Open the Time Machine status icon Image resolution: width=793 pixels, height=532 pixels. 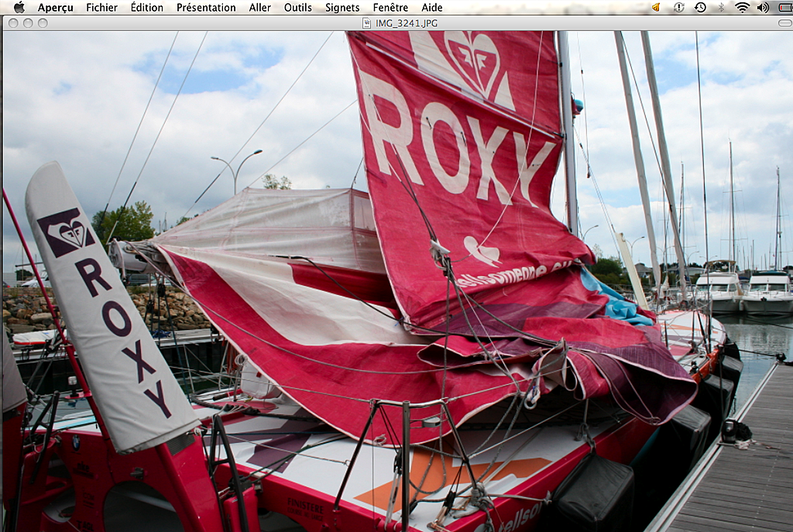tap(700, 7)
